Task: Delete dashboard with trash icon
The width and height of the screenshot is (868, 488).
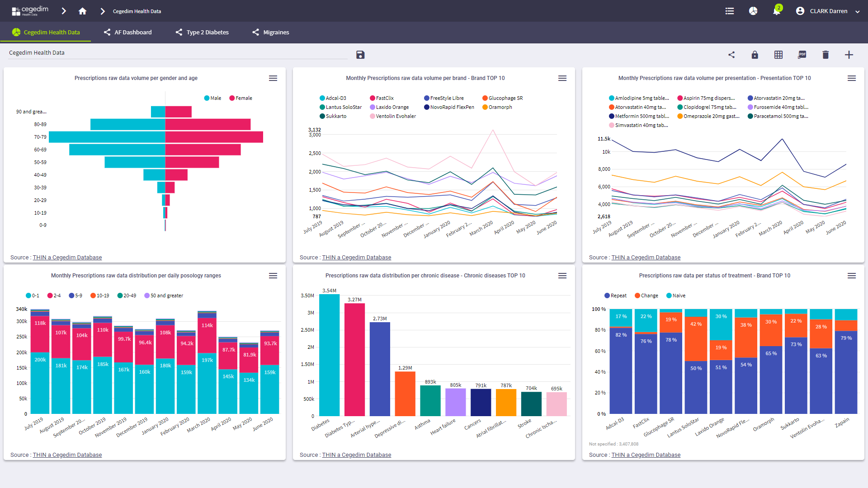Action: click(826, 55)
